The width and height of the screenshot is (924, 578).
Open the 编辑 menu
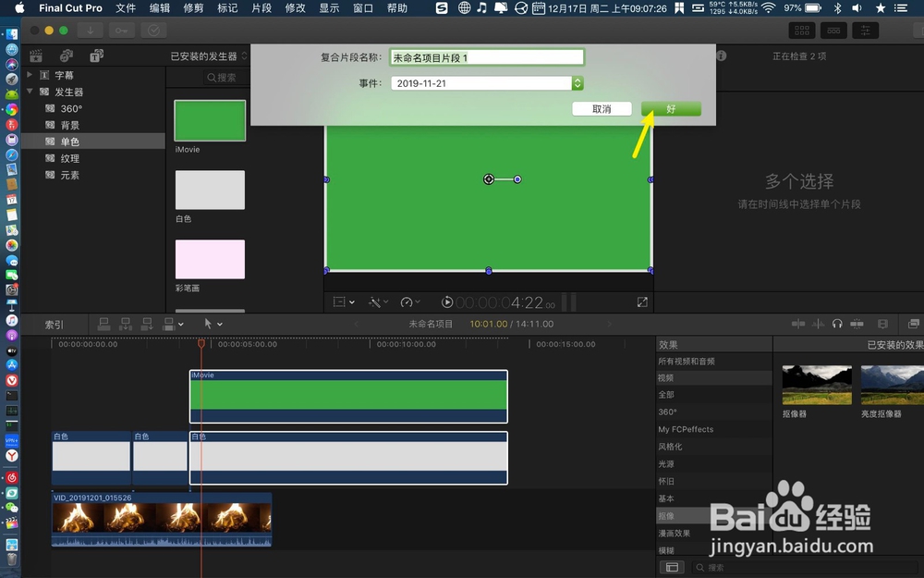[160, 7]
